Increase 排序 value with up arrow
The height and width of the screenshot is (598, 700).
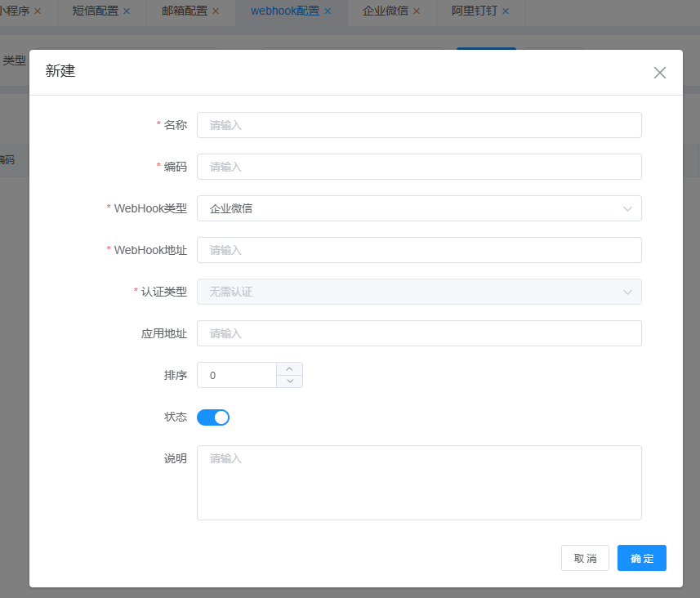pos(289,369)
